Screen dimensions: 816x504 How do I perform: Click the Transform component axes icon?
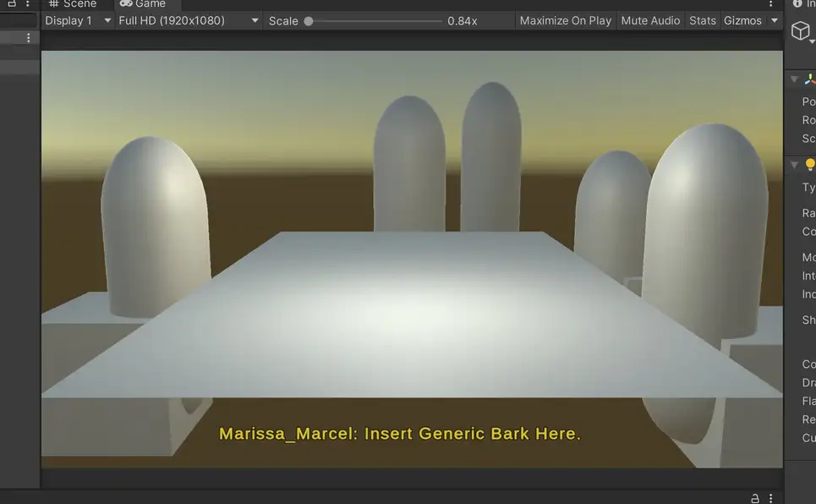pos(809,79)
